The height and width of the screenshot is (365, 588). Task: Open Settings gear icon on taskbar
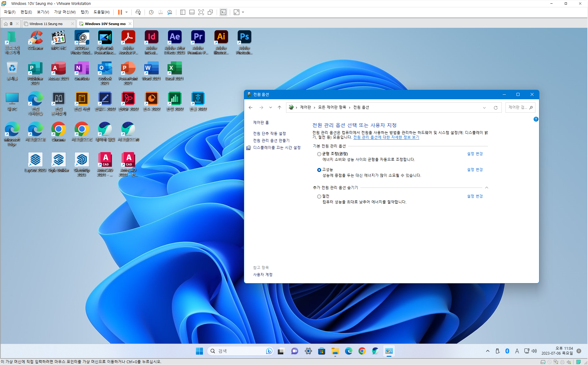[x=308, y=351]
